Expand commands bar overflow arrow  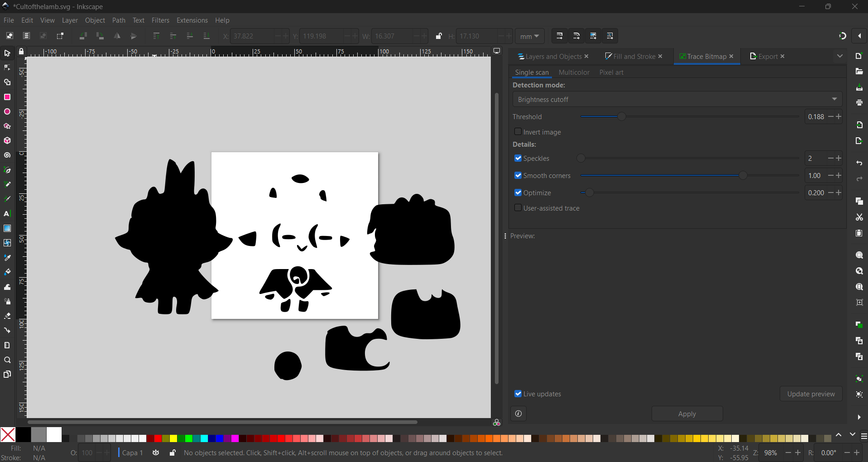point(859,417)
